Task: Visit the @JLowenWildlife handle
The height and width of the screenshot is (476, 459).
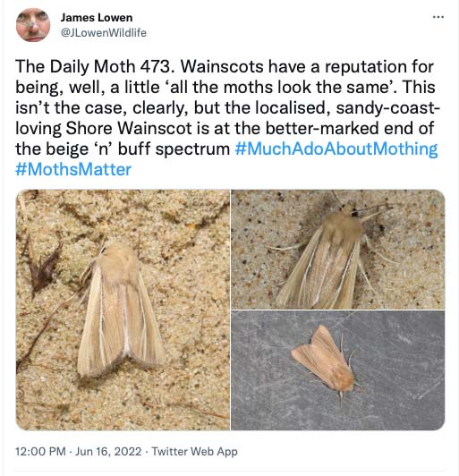Action: pyautogui.click(x=104, y=32)
